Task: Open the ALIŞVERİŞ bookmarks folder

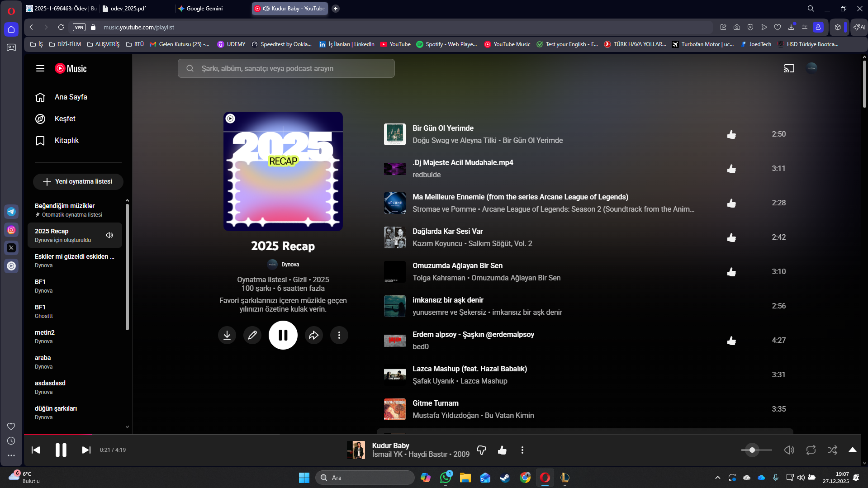Action: pos(103,44)
